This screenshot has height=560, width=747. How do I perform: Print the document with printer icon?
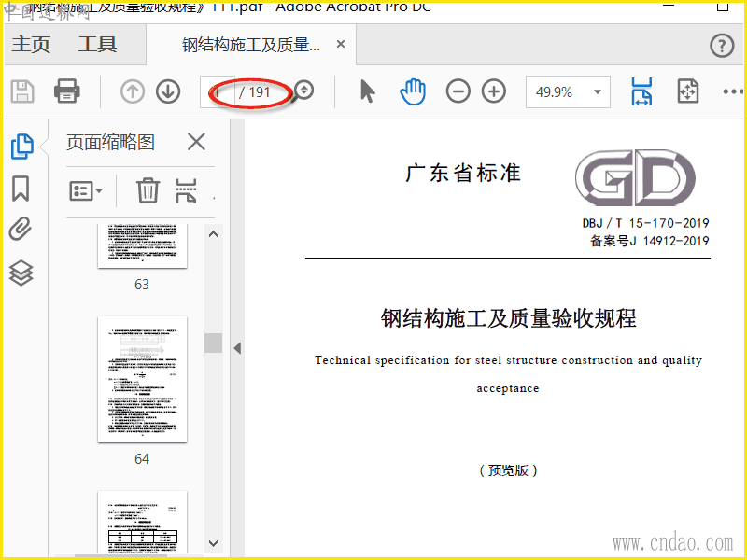[x=66, y=91]
